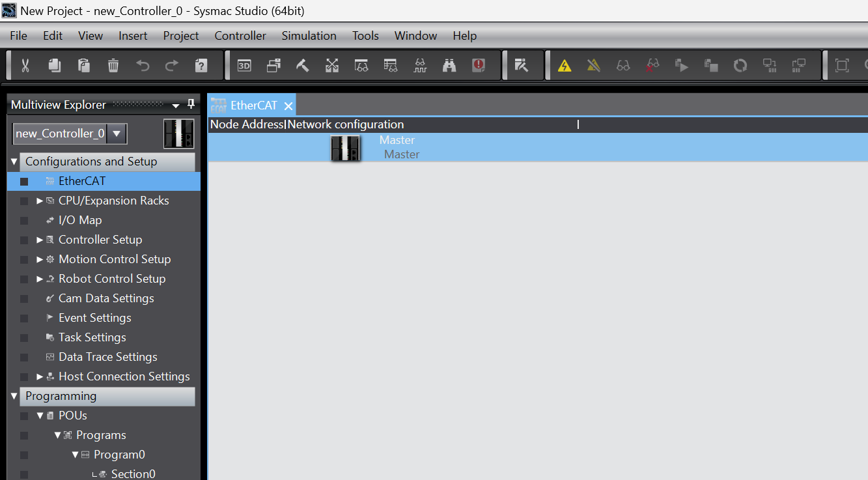Click the Paste clipboard icon
This screenshot has height=480, width=868.
click(84, 65)
